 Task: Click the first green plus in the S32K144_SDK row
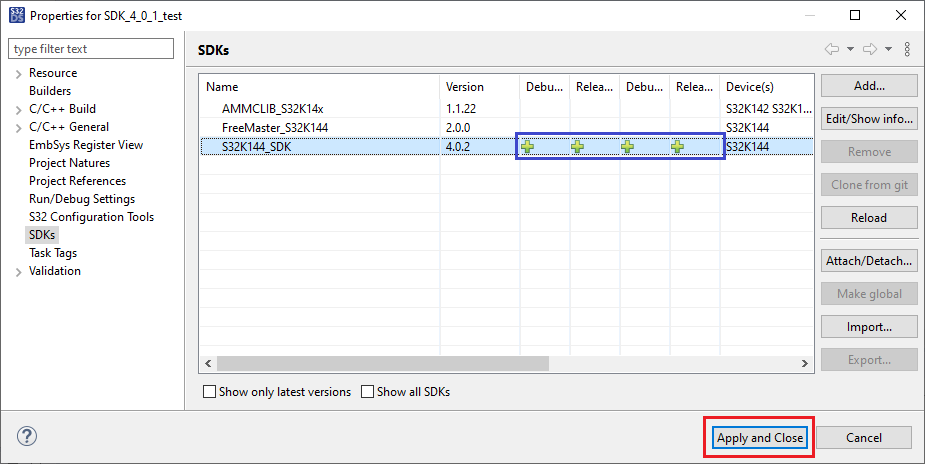coord(527,146)
